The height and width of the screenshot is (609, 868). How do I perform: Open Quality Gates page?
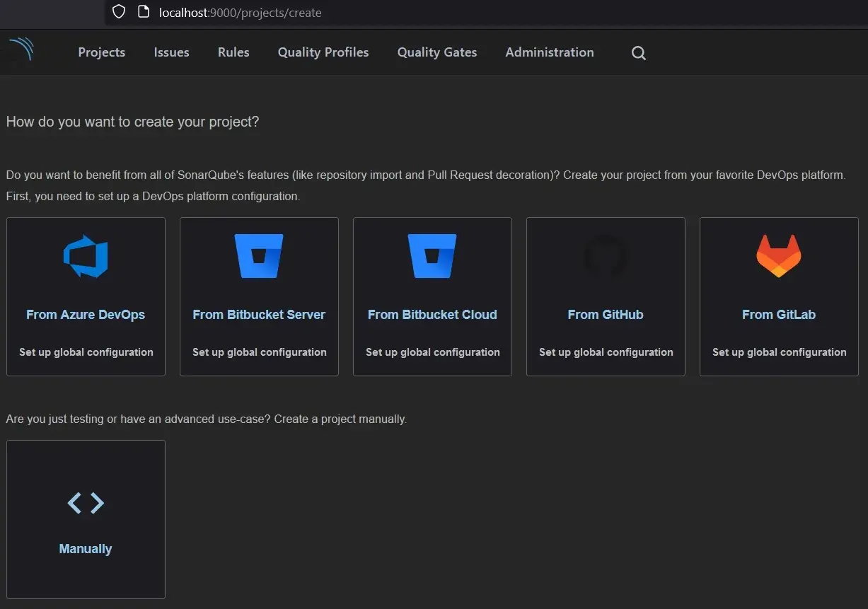pyautogui.click(x=437, y=52)
